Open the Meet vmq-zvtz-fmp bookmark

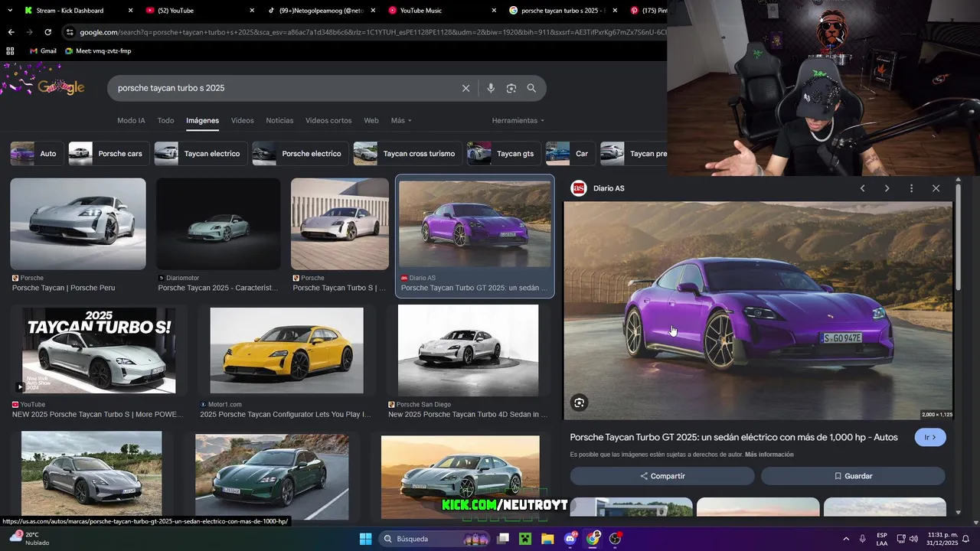(x=98, y=51)
